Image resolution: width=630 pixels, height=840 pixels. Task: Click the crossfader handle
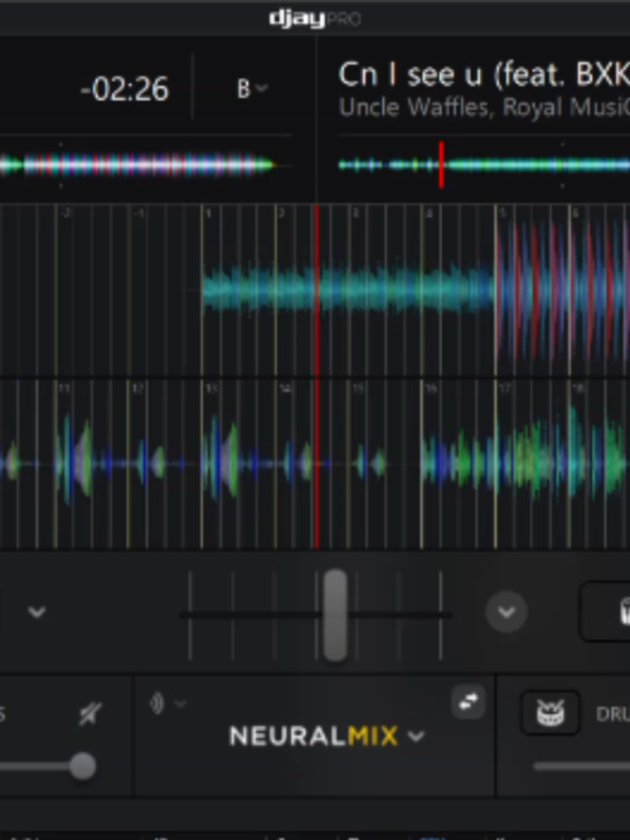pyautogui.click(x=336, y=615)
